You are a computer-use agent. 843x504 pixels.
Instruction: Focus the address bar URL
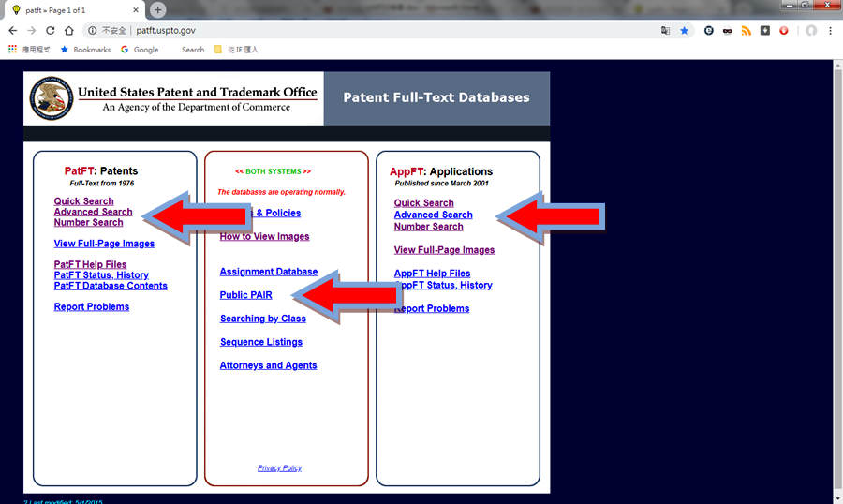coord(166,31)
